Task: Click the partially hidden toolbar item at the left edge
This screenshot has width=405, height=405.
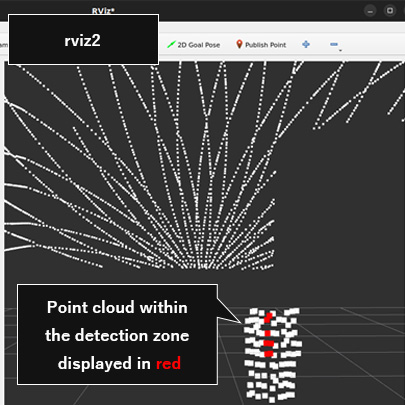Action: click(4, 45)
